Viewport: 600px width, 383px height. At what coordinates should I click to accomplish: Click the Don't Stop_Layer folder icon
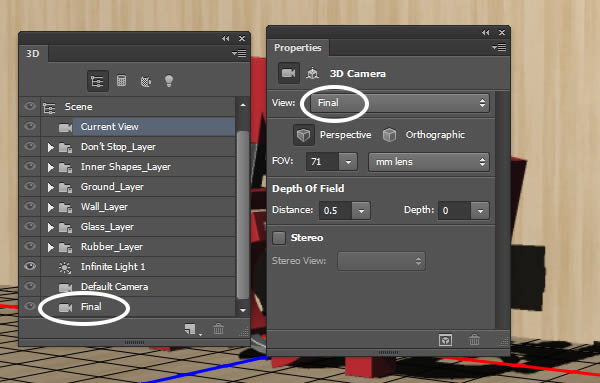coord(66,148)
